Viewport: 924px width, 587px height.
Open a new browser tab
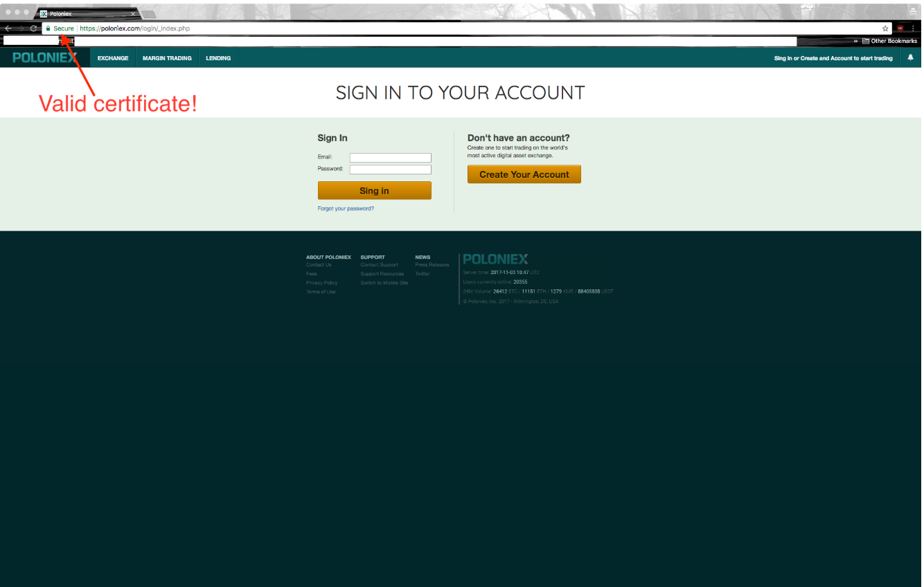tap(148, 14)
